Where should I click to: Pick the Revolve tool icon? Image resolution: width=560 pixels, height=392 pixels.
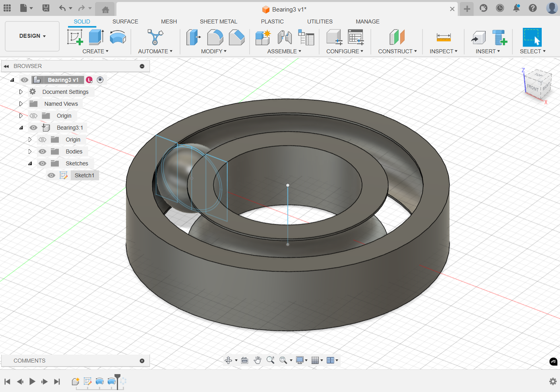118,37
